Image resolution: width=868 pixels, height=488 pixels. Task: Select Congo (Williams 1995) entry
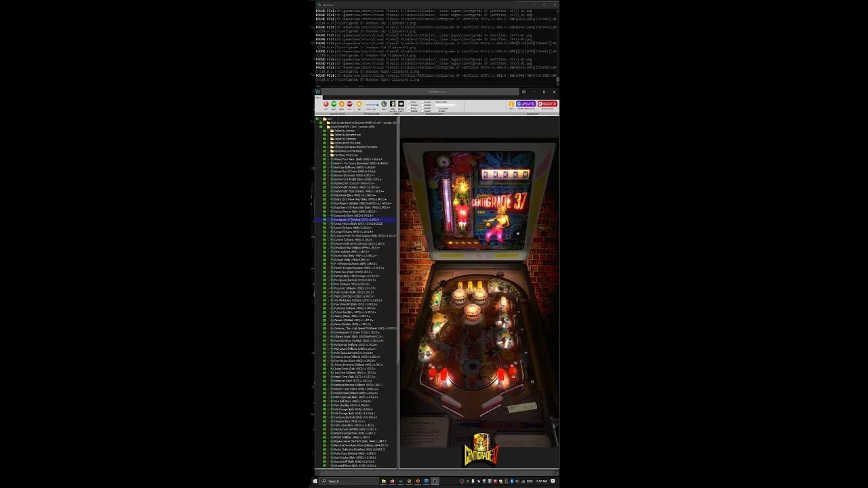coord(353,232)
